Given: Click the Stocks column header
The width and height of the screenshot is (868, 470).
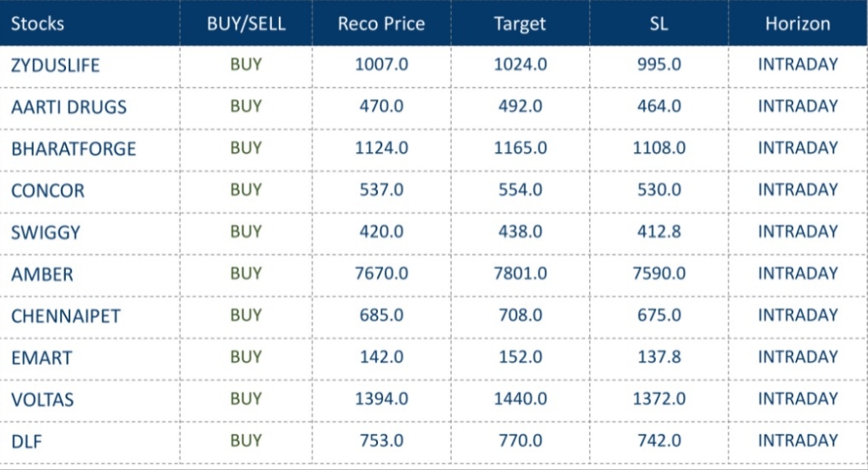Looking at the screenshot, I should pyautogui.click(x=37, y=23).
